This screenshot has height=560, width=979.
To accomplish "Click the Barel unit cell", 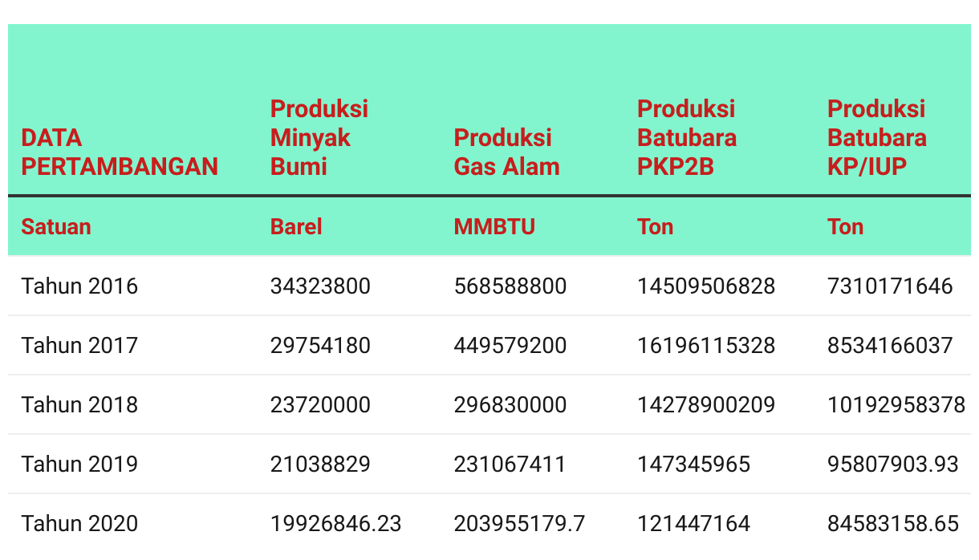I will (x=296, y=226).
